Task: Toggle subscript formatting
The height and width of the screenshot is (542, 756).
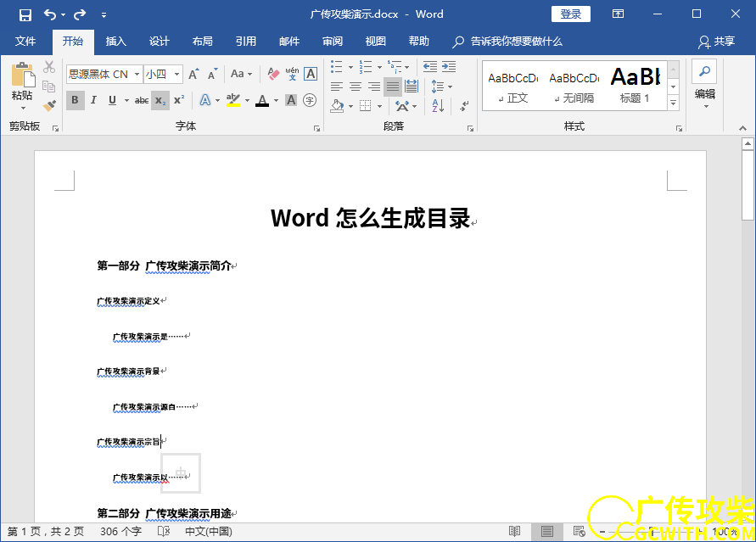Action: [160, 100]
